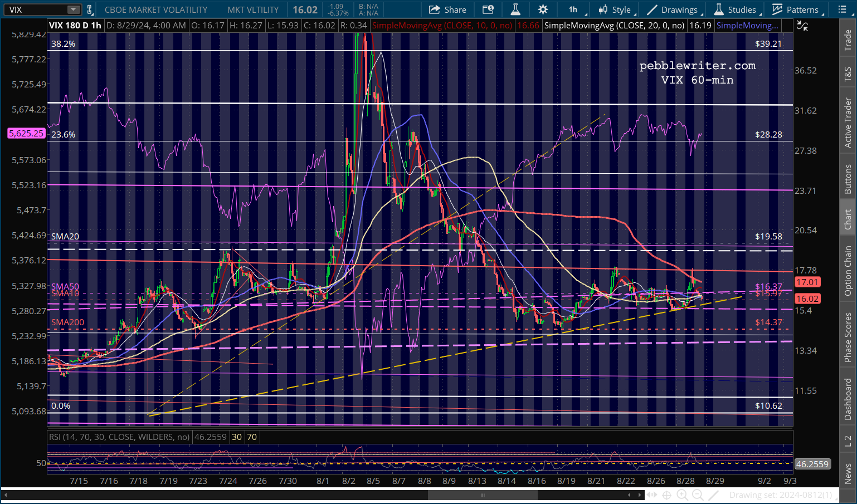Click the flask research tools icon
This screenshot has width=857, height=504.
[515, 9]
